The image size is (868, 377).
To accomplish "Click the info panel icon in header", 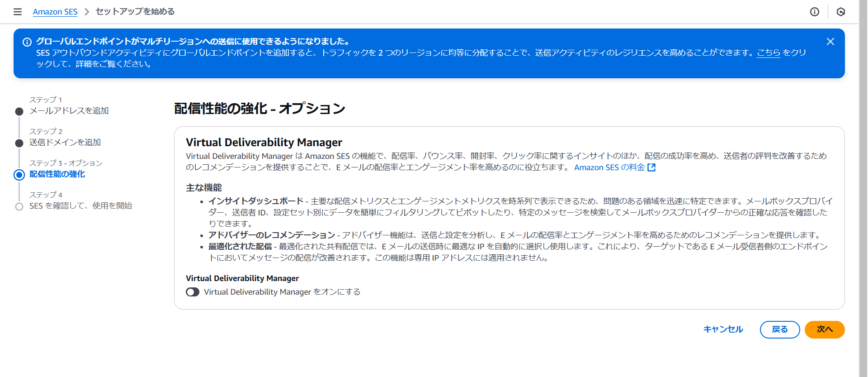I will (814, 12).
